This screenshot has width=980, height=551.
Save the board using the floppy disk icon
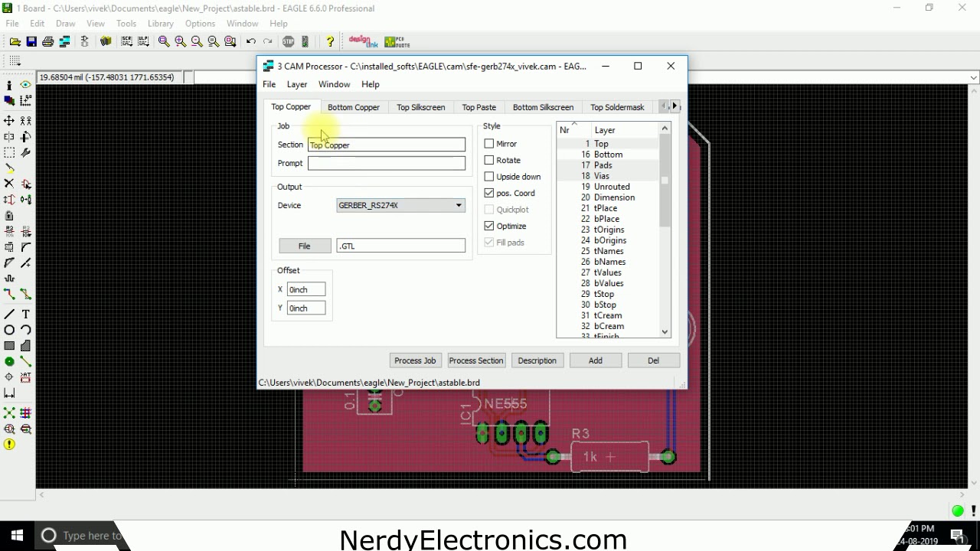(31, 41)
